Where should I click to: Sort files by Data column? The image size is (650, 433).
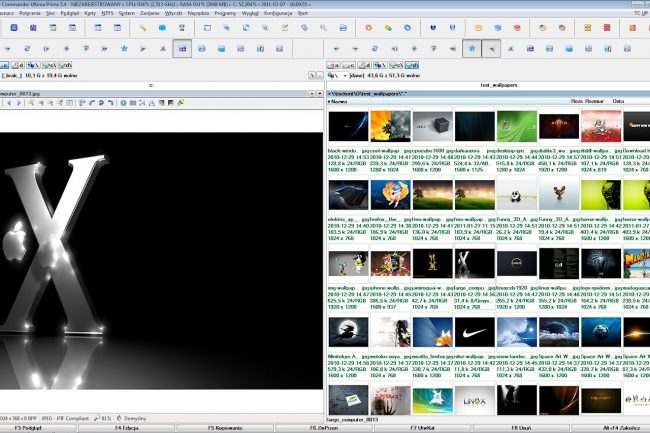(619, 101)
